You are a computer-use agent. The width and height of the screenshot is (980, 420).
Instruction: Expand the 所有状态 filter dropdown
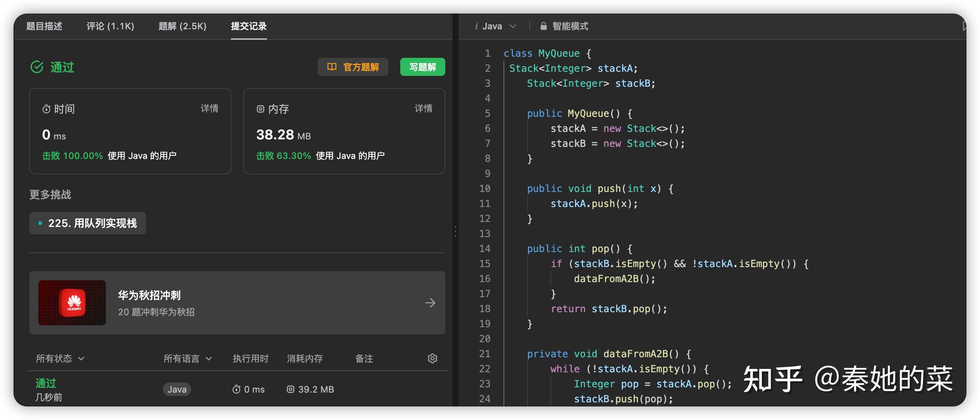tap(60, 358)
